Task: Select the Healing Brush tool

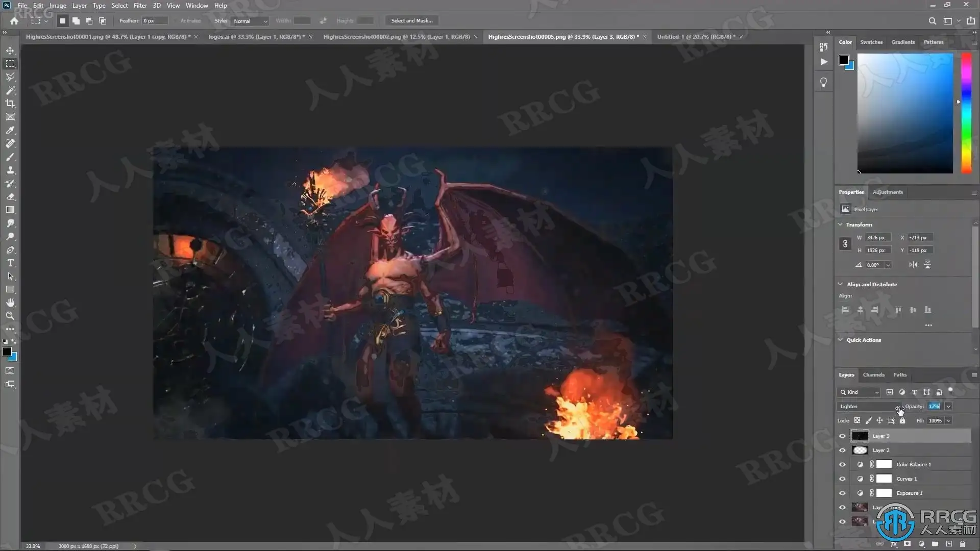Action: pyautogui.click(x=10, y=143)
